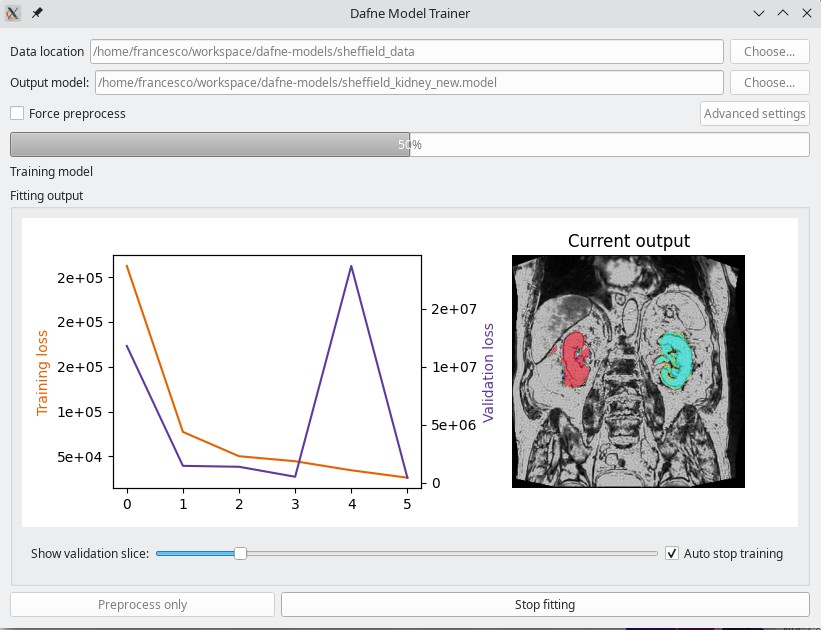Click the 'Show validation slice:' label

(x=90, y=554)
